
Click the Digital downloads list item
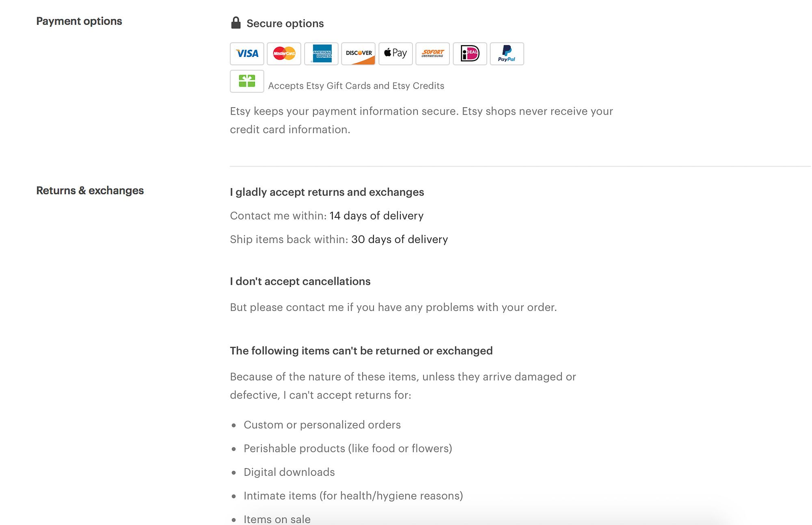coord(289,472)
